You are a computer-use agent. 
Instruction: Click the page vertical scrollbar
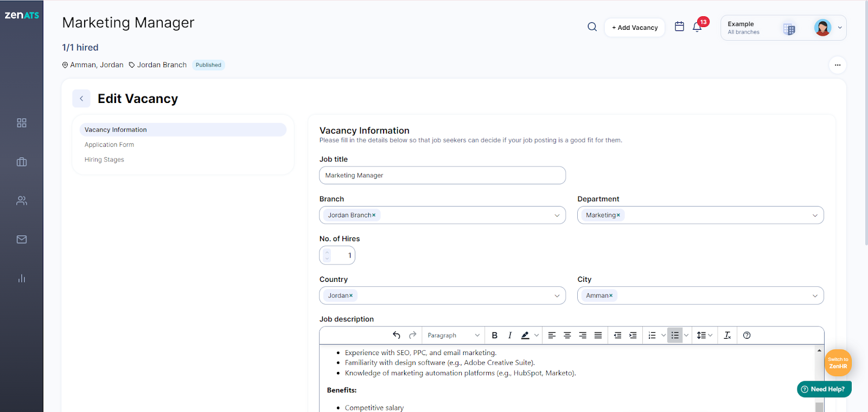click(866, 123)
